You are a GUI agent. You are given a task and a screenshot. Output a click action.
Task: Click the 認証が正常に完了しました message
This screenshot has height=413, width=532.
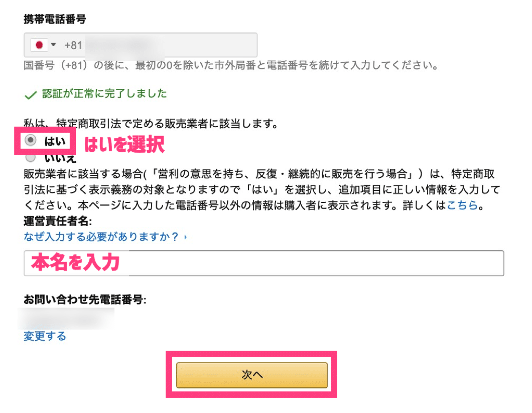pos(104,93)
